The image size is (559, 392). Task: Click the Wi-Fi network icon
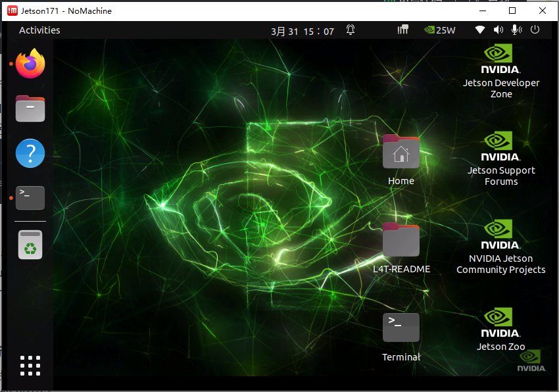point(480,30)
